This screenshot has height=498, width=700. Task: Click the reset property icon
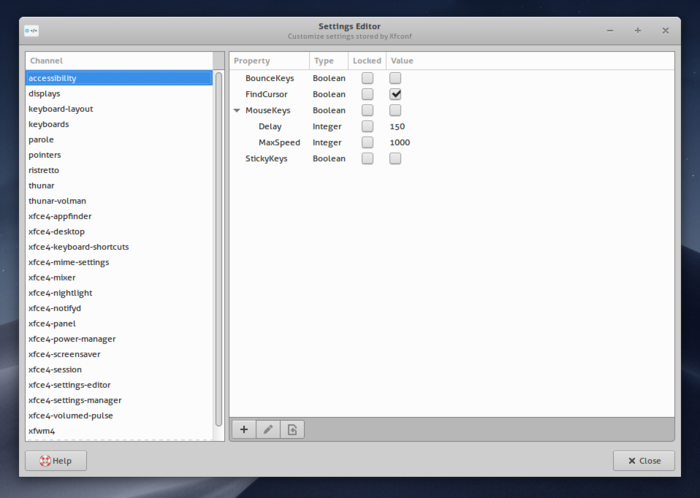click(x=292, y=429)
